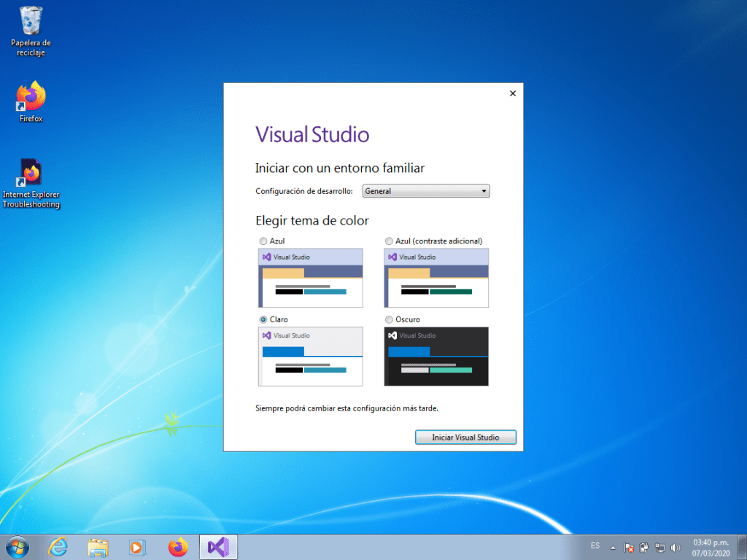Click the Oscuro dark theme preview
This screenshot has height=560, width=747.
436,357
